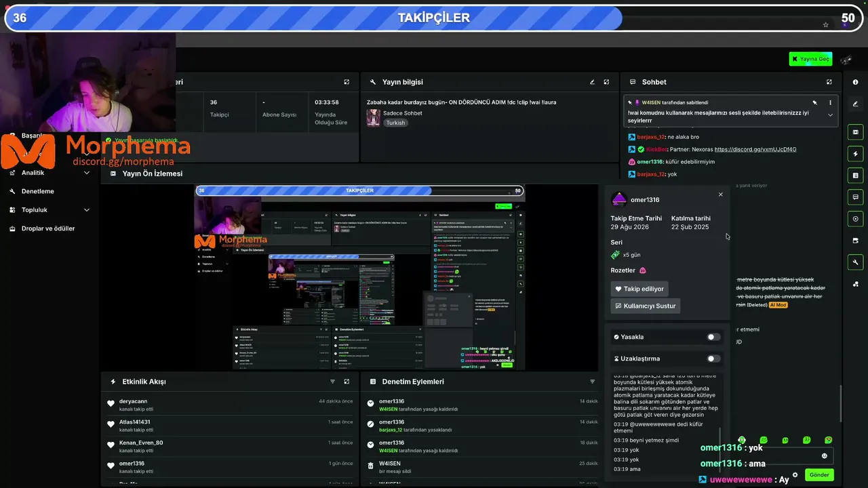Click the heart icon next to deryacann
This screenshot has width=868, height=488.
click(111, 404)
